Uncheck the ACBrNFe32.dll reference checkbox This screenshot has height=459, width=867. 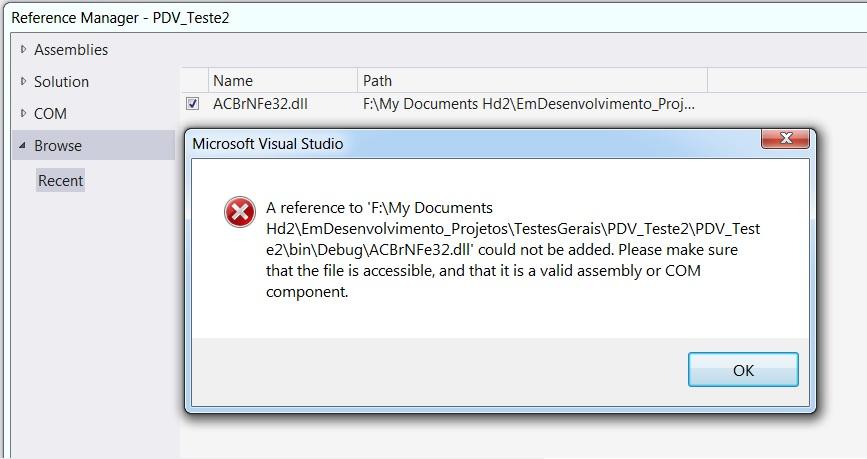point(192,103)
